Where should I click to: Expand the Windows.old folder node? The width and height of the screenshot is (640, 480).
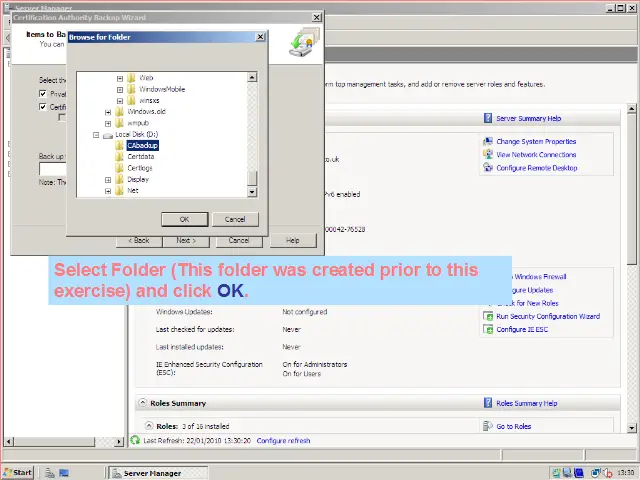point(108,112)
